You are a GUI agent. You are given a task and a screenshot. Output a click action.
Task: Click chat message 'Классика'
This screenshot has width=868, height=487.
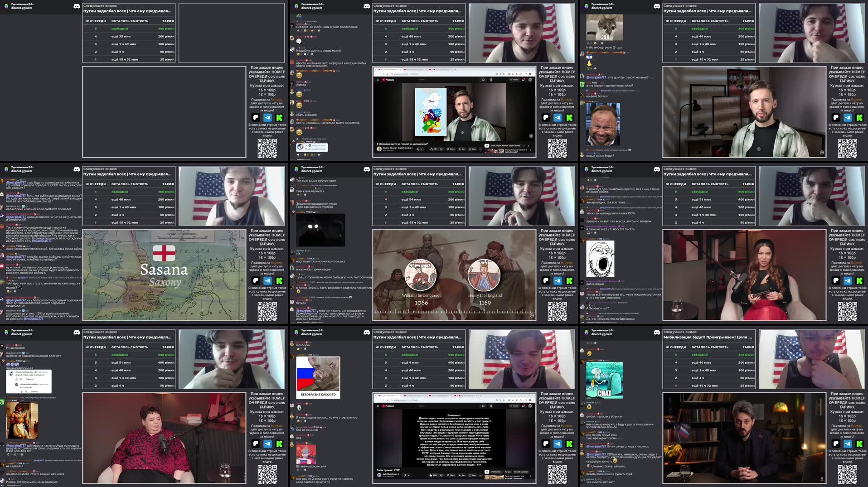coord(303,345)
